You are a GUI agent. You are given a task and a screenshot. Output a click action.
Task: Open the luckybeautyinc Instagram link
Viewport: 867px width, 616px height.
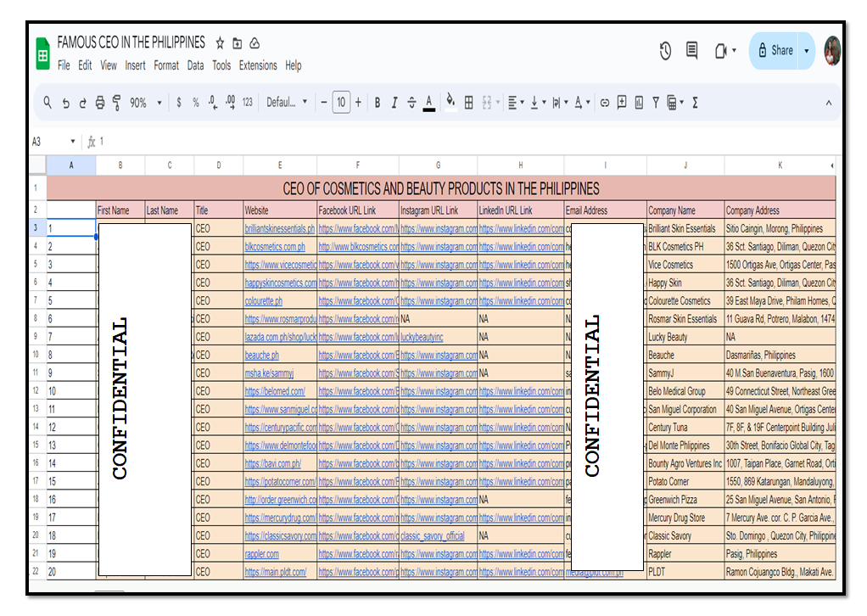[422, 338]
